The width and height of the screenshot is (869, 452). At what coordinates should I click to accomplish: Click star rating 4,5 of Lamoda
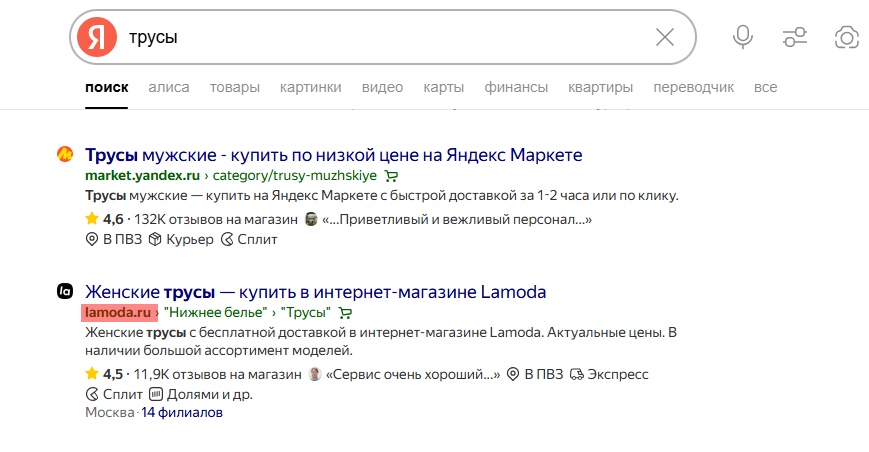[x=105, y=374]
